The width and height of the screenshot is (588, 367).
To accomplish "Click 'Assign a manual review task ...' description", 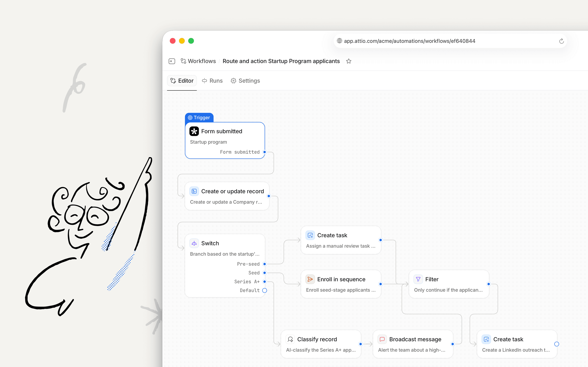I will 341,246.
